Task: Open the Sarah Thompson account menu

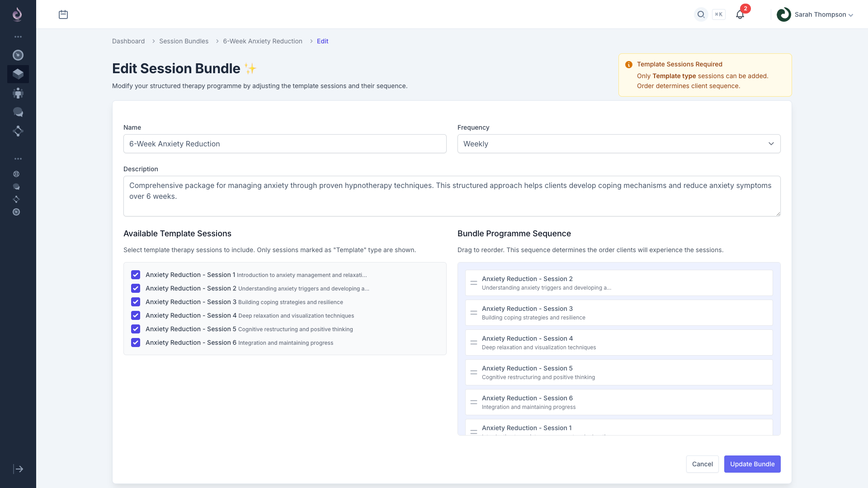Action: point(814,14)
